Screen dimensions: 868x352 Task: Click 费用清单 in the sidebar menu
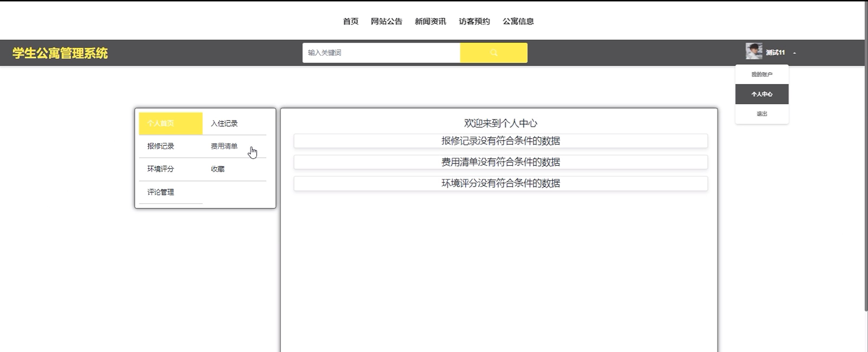(x=224, y=146)
